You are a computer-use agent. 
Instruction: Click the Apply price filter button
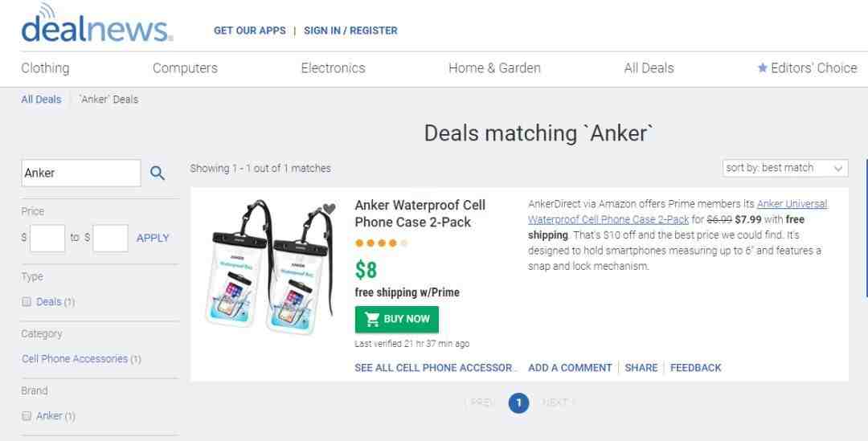tap(153, 238)
